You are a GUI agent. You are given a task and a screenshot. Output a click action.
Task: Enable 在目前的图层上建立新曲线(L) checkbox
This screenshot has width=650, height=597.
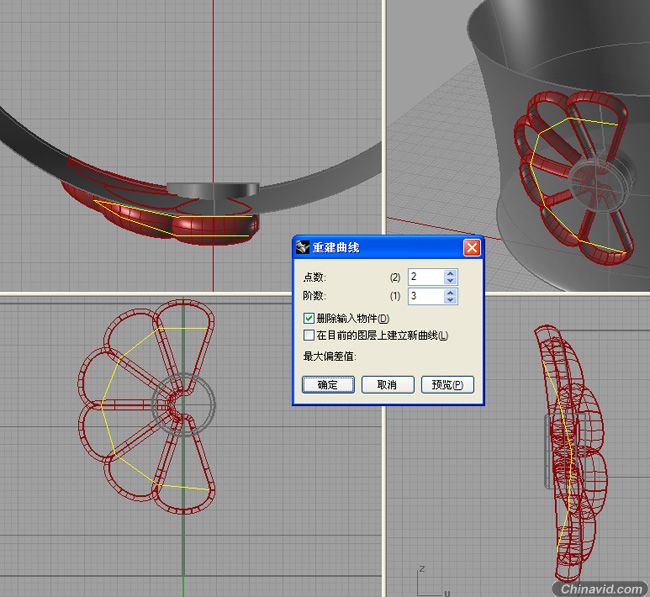[x=309, y=335]
